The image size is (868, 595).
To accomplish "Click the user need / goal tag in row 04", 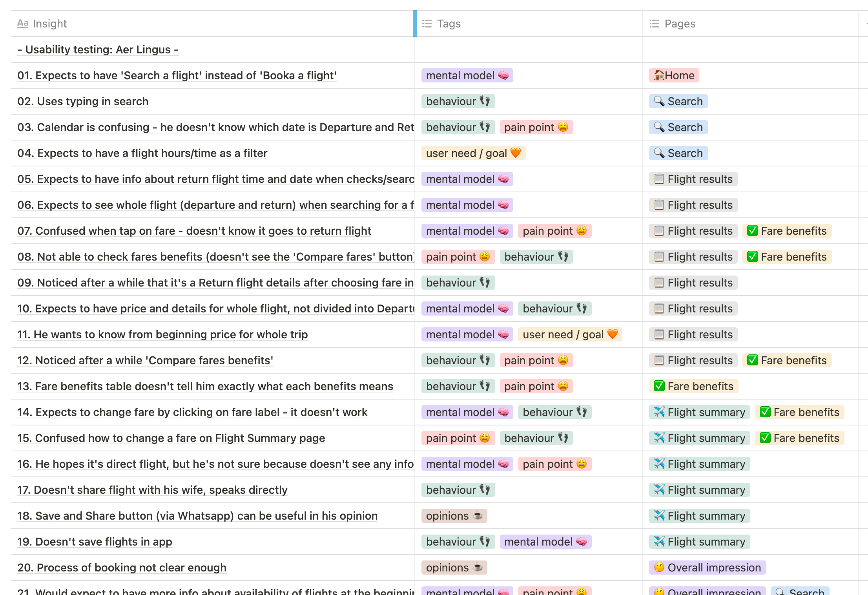I will click(x=473, y=153).
